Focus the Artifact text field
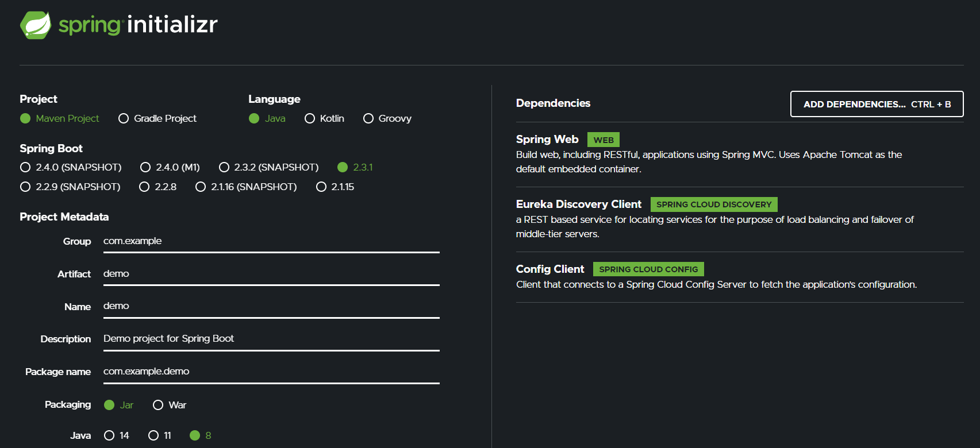This screenshot has height=448, width=980. pyautogui.click(x=271, y=274)
